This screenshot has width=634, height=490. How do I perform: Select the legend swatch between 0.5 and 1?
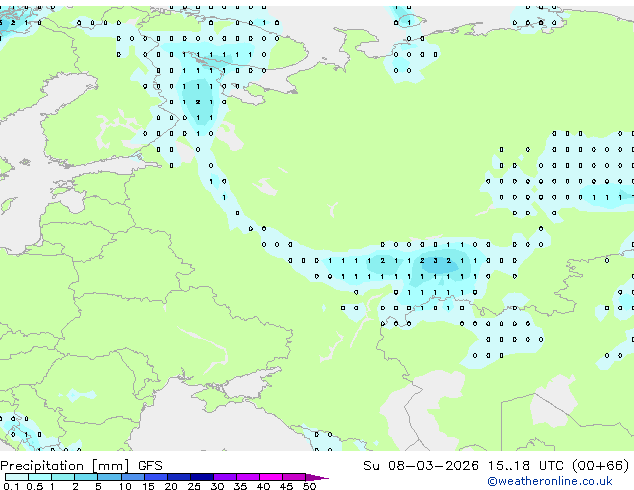click(x=40, y=477)
